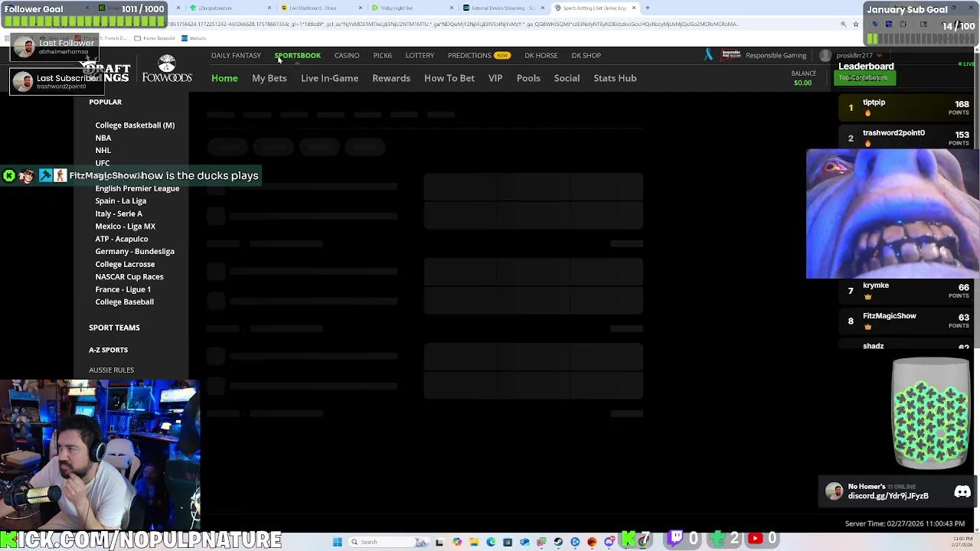Open the Windows Start menu

pos(337,542)
